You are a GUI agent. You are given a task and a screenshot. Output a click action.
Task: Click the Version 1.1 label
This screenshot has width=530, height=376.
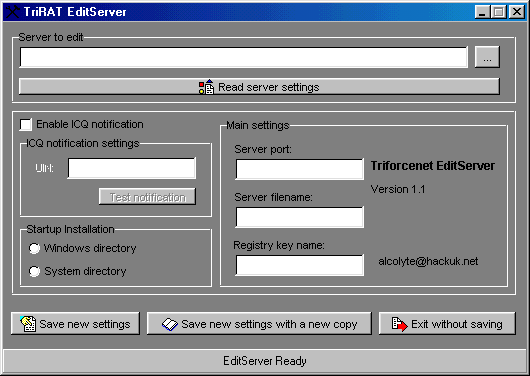coord(398,189)
